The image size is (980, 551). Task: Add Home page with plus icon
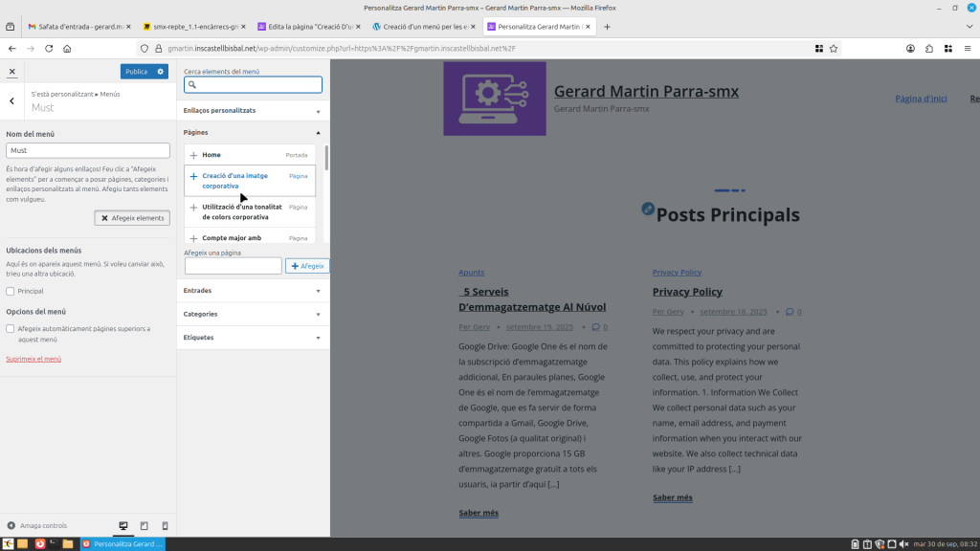point(193,155)
